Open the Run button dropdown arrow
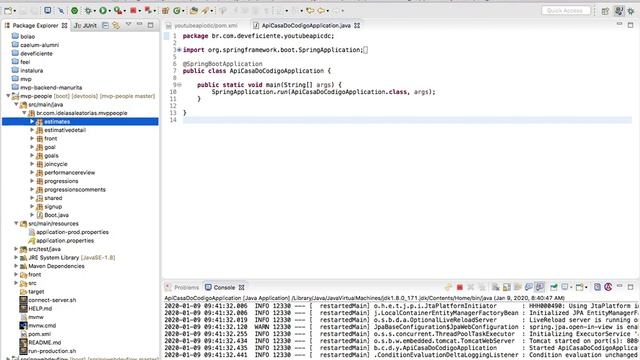Screen dimensions: 640x360 tap(109, 11)
